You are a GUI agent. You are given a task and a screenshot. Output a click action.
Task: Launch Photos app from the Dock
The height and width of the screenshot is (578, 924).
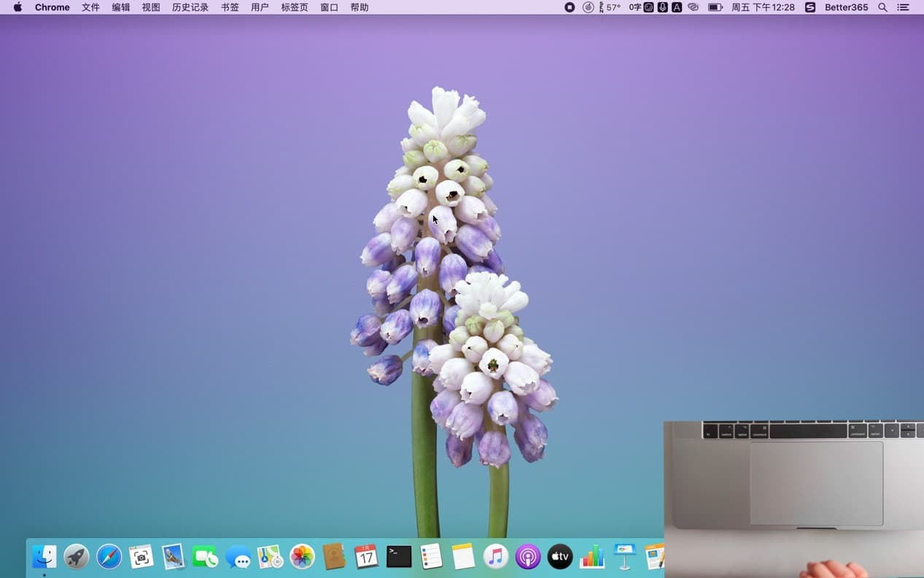pos(302,557)
